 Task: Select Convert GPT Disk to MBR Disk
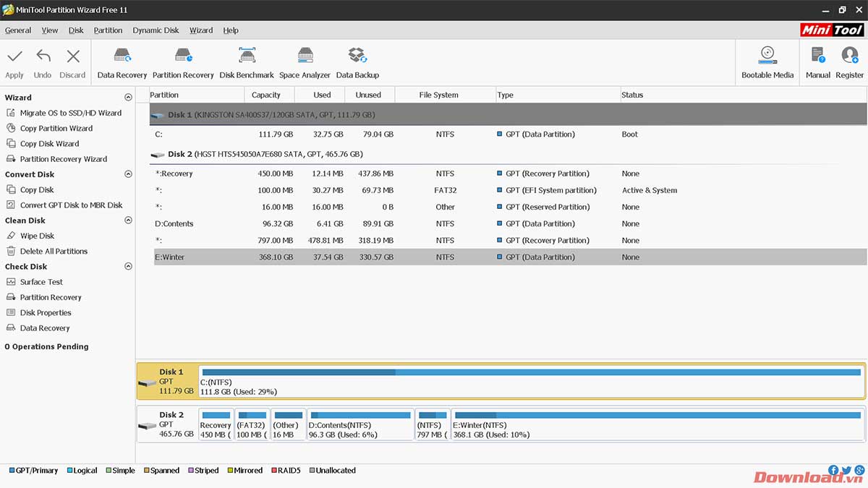tap(71, 205)
